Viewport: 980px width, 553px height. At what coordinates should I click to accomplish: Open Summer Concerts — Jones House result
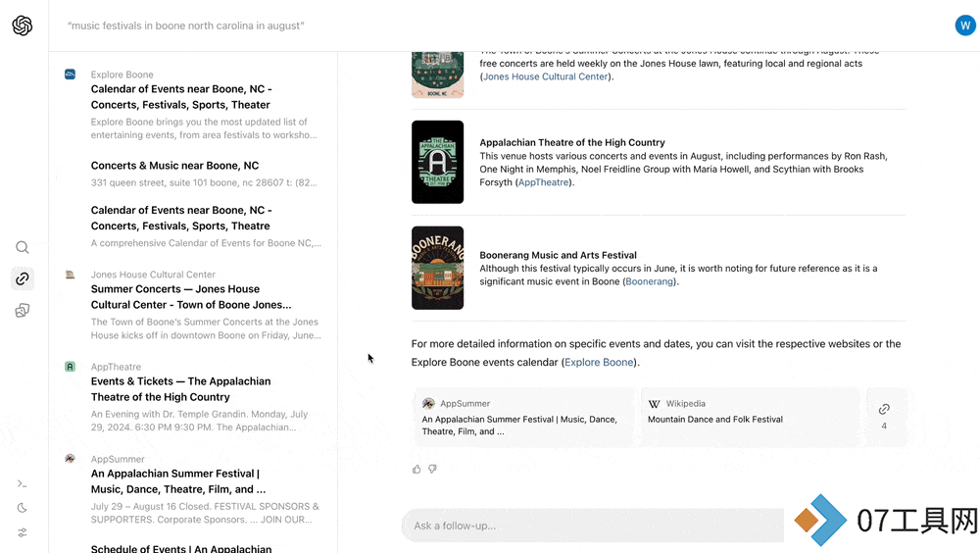tap(191, 296)
